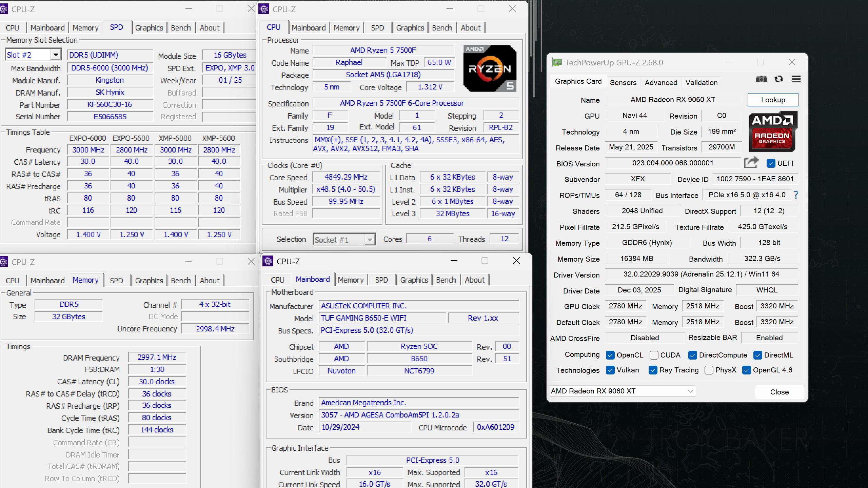Open the Slot #2 memory slot dropdown
Screen dimensions: 868x488
(56, 55)
